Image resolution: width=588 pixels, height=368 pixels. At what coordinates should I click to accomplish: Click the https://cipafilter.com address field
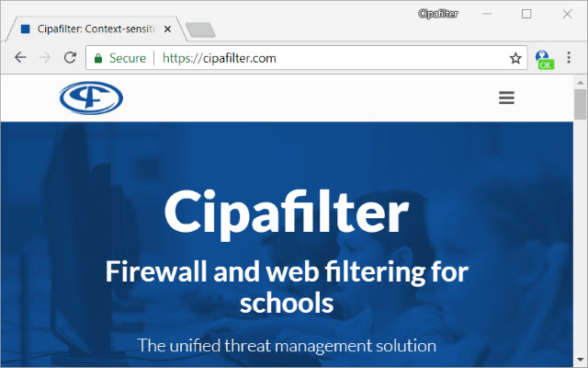point(306,58)
